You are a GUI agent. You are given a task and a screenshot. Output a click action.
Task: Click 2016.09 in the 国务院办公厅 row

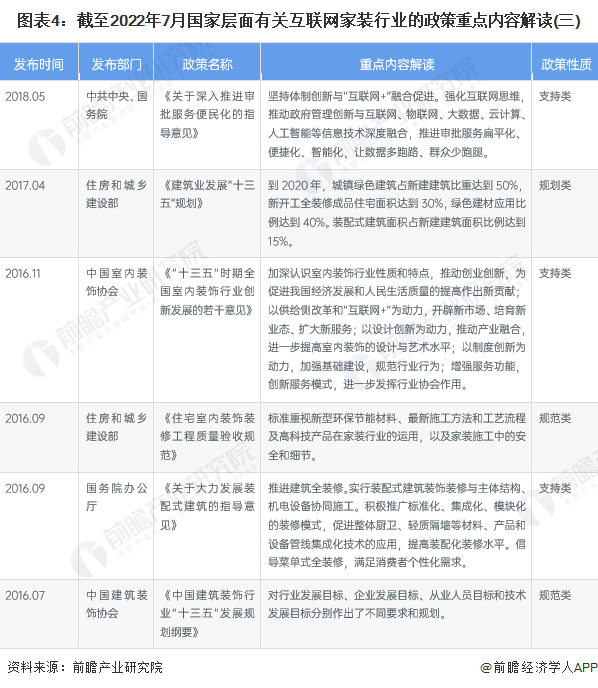click(25, 488)
